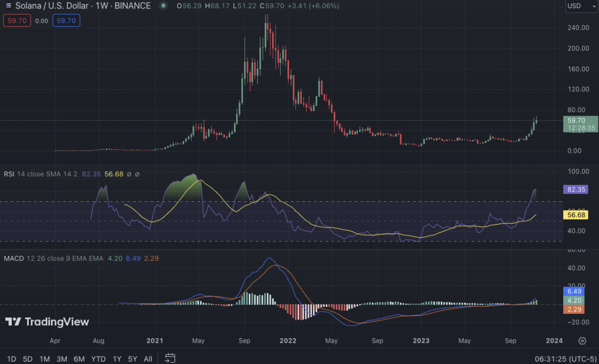The width and height of the screenshot is (599, 364).
Task: Click the blue 59.70 buy price box
Action: point(66,21)
